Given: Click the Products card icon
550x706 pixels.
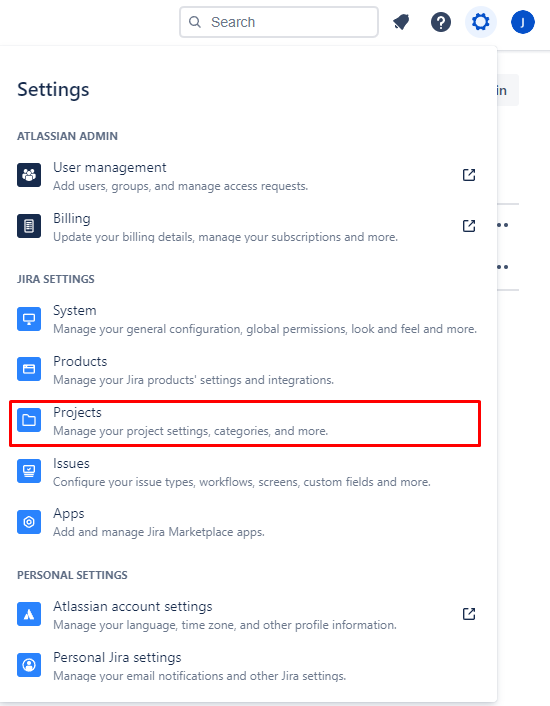Looking at the screenshot, I should (29, 369).
